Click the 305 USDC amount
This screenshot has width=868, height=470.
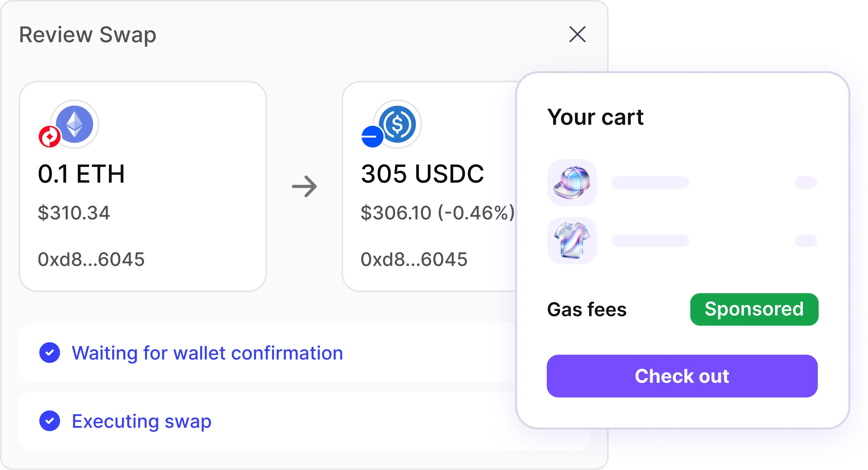(422, 174)
